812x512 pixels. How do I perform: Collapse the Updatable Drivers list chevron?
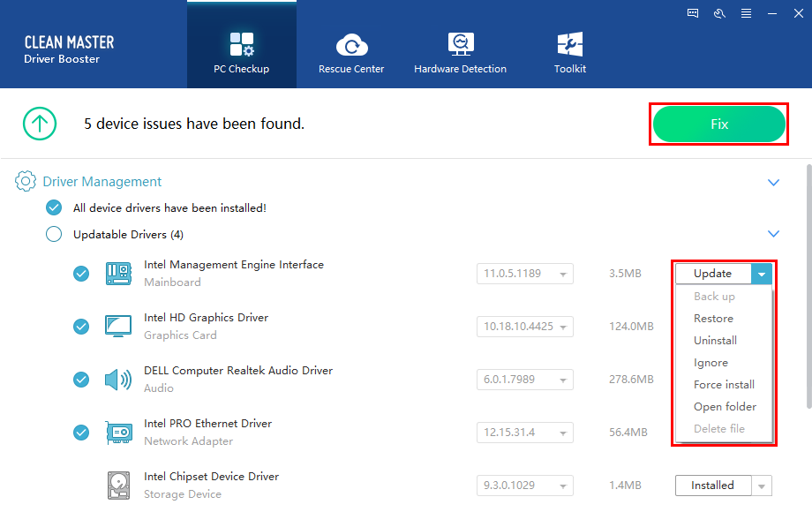point(773,233)
